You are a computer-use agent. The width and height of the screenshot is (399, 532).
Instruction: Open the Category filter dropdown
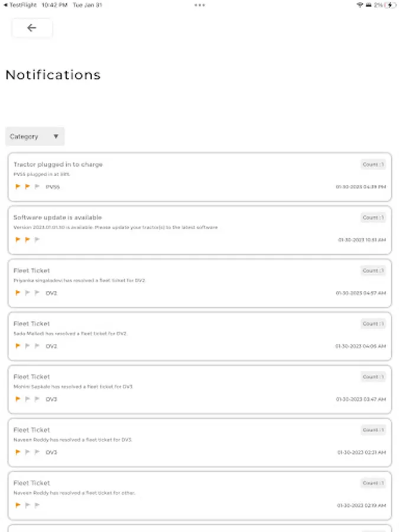(x=34, y=137)
